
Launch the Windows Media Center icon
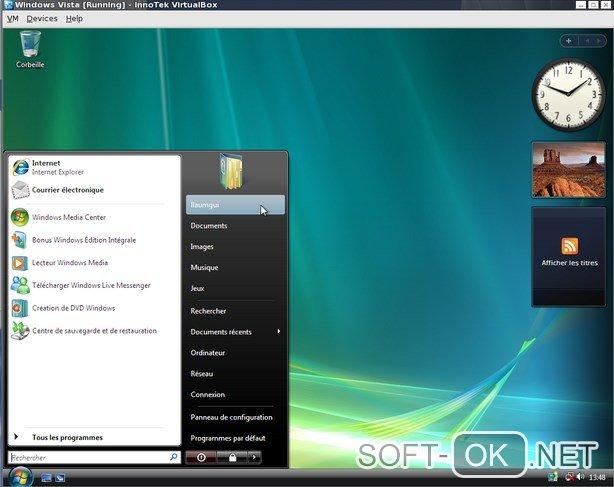tap(20, 217)
